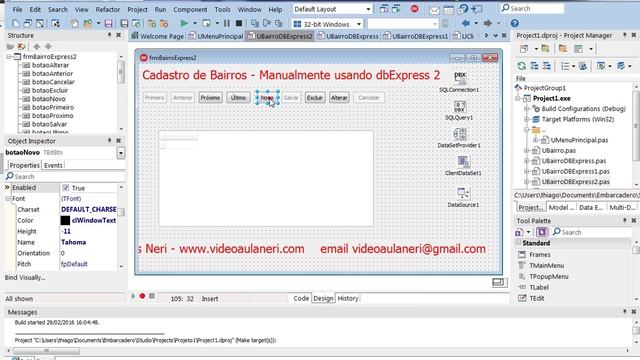Open the Component menu
The image size is (640, 360).
pos(190,9)
